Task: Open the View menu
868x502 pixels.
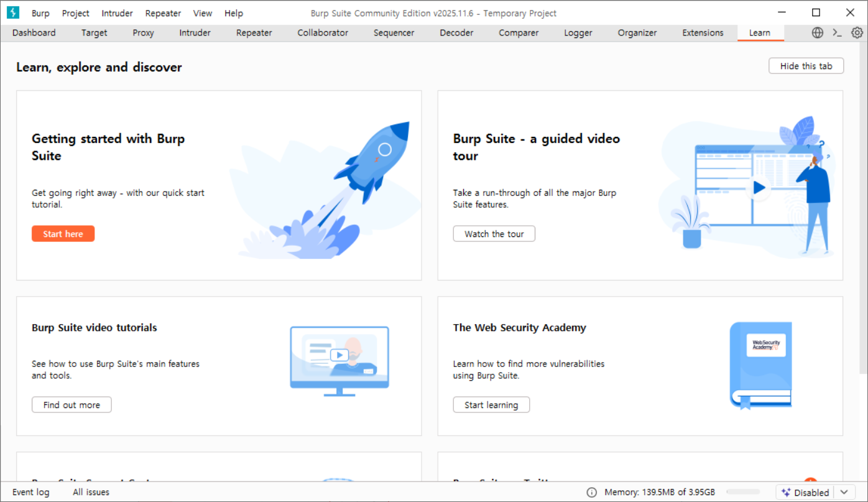Action: click(203, 13)
